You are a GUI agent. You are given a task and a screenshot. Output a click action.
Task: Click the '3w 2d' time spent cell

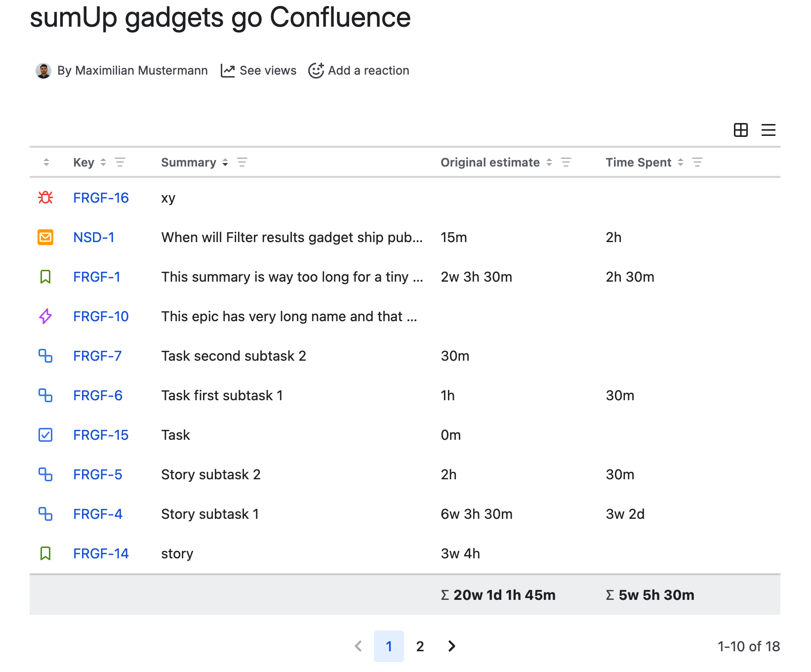[x=625, y=514]
